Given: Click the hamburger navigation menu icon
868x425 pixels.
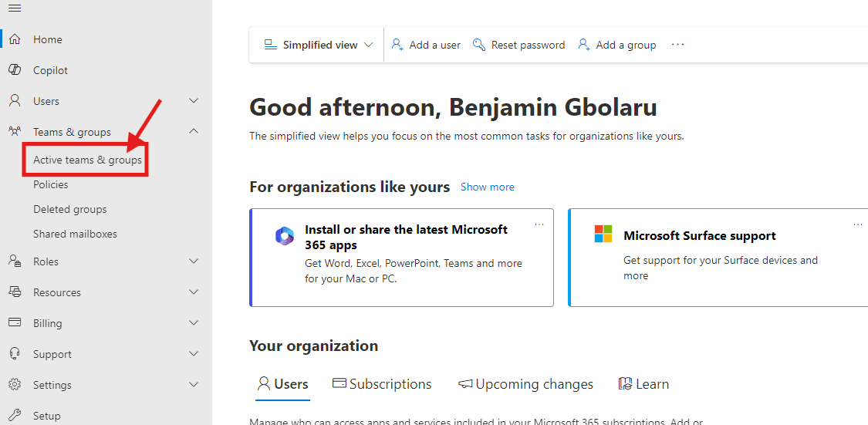Looking at the screenshot, I should (x=15, y=8).
